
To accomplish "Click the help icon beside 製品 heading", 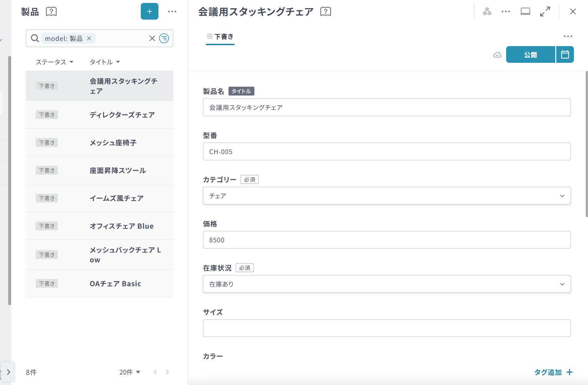I will 51,11.
